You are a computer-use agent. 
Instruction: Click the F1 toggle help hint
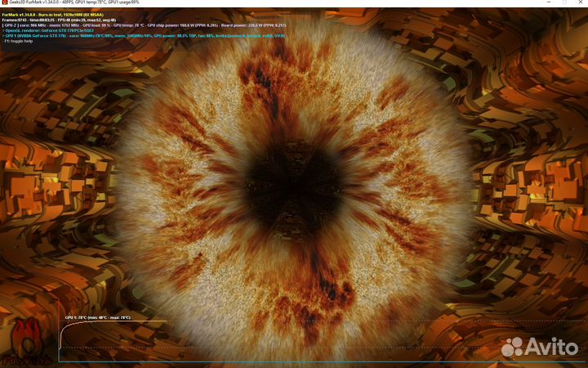point(18,42)
